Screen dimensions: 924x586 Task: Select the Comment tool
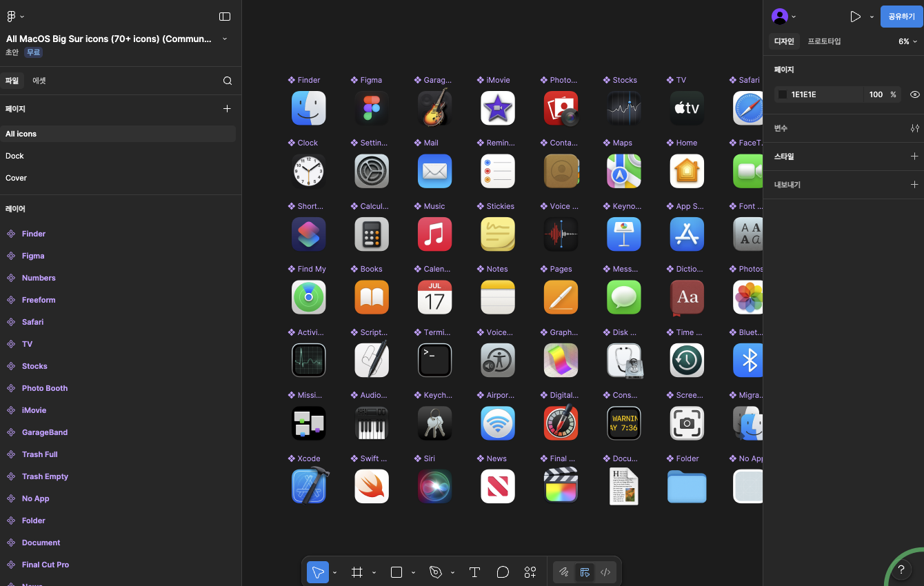(503, 572)
